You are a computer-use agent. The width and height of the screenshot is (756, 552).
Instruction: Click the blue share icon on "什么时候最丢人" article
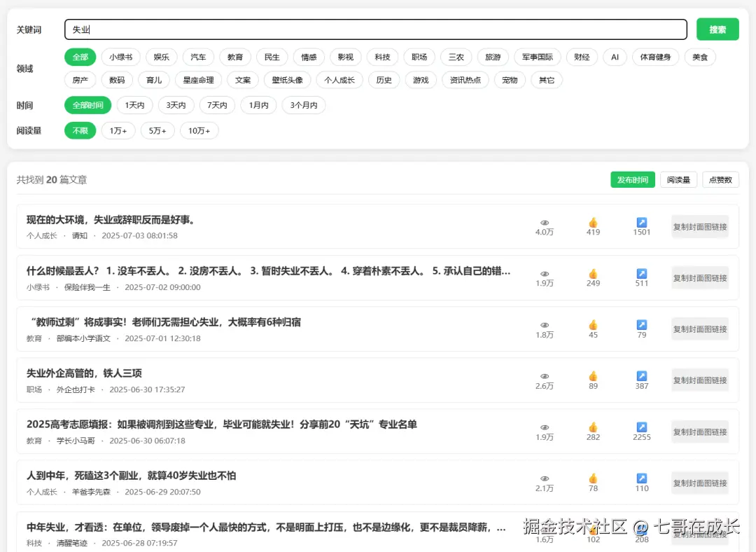642,274
